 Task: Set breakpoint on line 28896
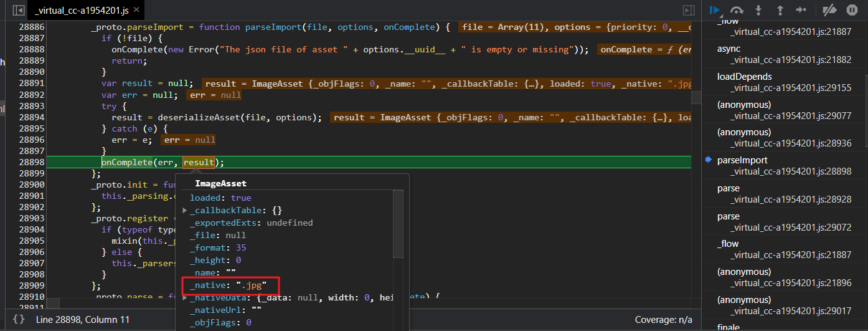click(x=31, y=140)
